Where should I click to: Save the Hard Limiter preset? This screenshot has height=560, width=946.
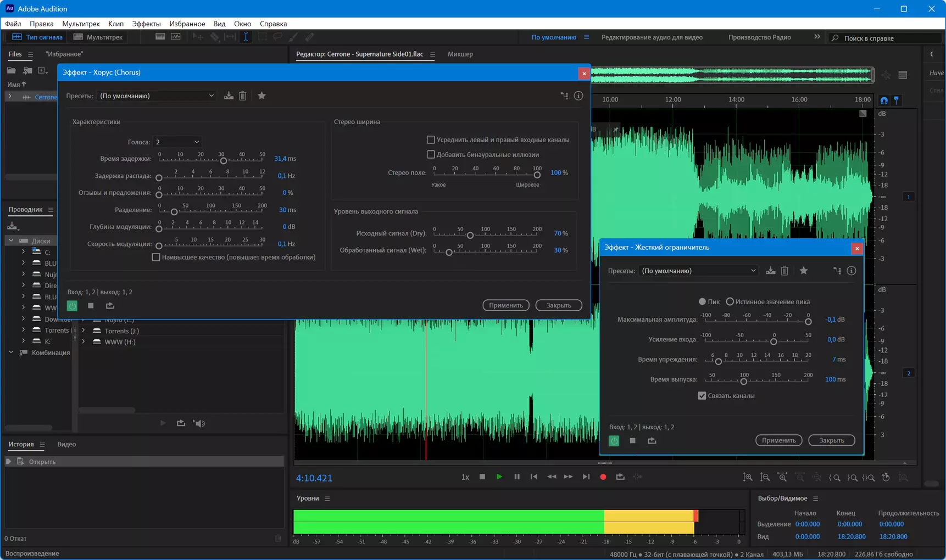771,271
